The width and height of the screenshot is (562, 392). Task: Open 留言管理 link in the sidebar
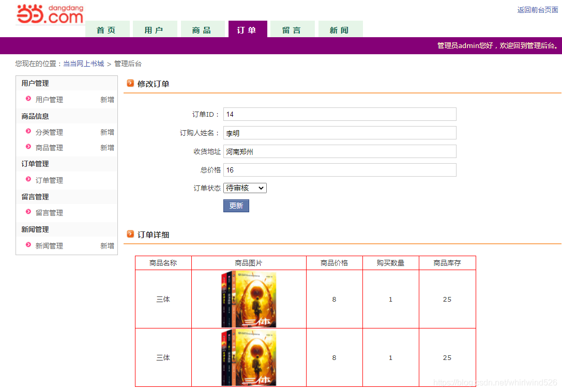[x=49, y=213]
